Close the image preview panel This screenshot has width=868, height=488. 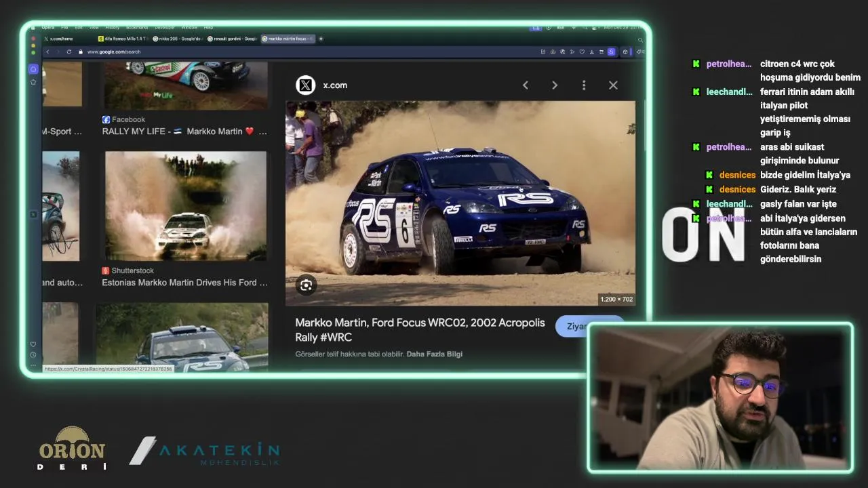point(613,85)
